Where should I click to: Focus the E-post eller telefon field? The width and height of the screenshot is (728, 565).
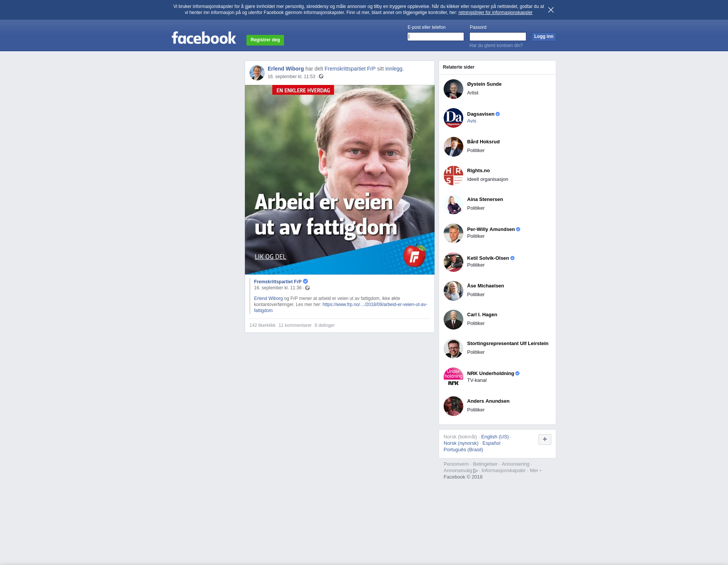coord(435,36)
